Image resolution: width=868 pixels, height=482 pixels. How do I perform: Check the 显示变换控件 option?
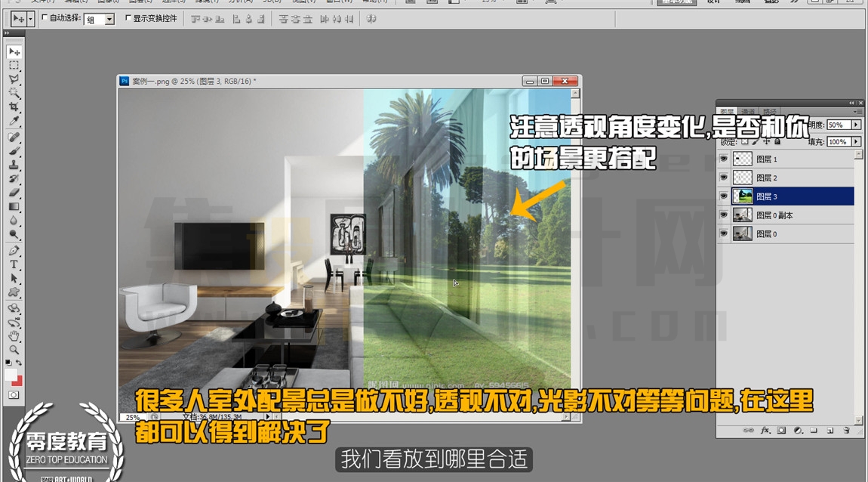128,17
